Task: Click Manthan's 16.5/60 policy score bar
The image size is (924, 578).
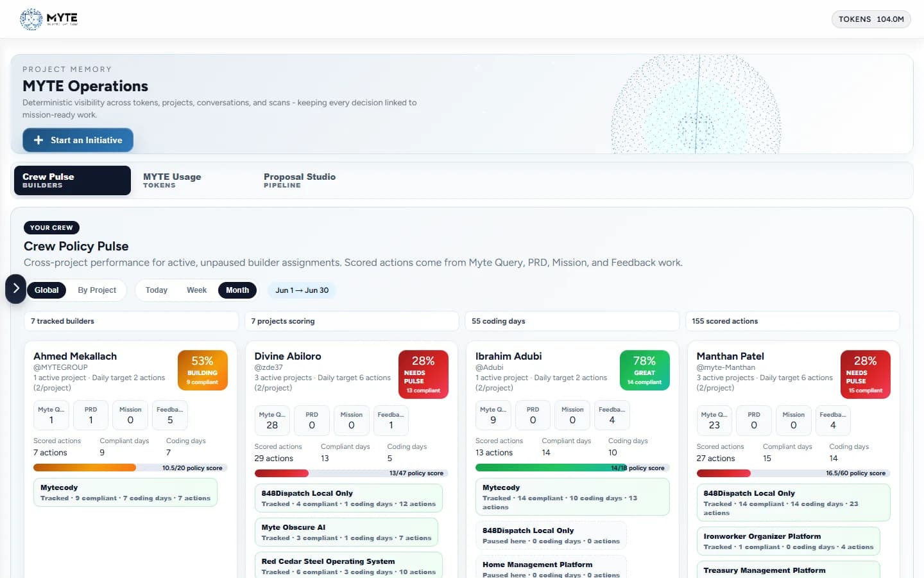Action: click(x=793, y=473)
